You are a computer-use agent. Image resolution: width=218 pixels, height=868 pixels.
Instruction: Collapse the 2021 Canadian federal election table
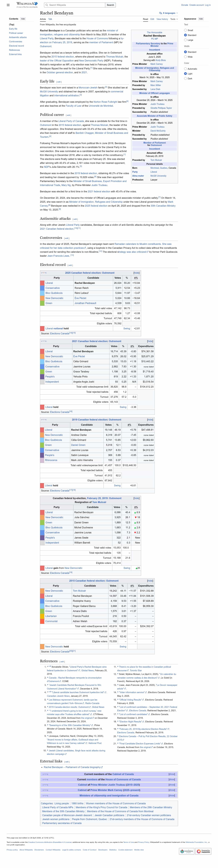150,341
